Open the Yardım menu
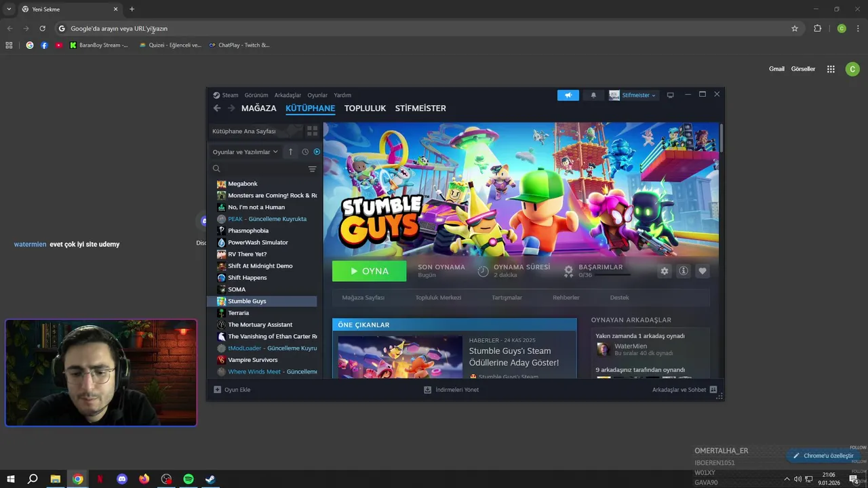868x488 pixels. (x=342, y=95)
